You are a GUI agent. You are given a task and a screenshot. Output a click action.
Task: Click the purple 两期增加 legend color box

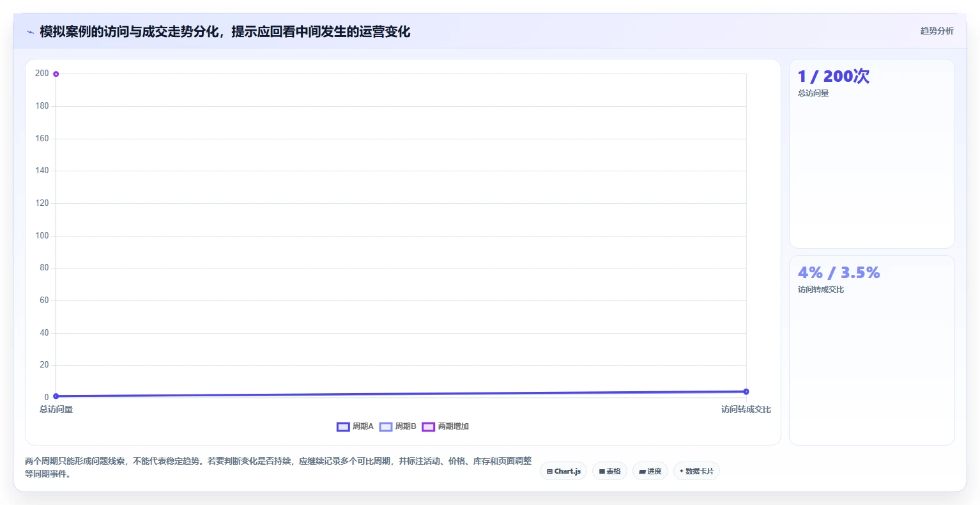pyautogui.click(x=428, y=427)
